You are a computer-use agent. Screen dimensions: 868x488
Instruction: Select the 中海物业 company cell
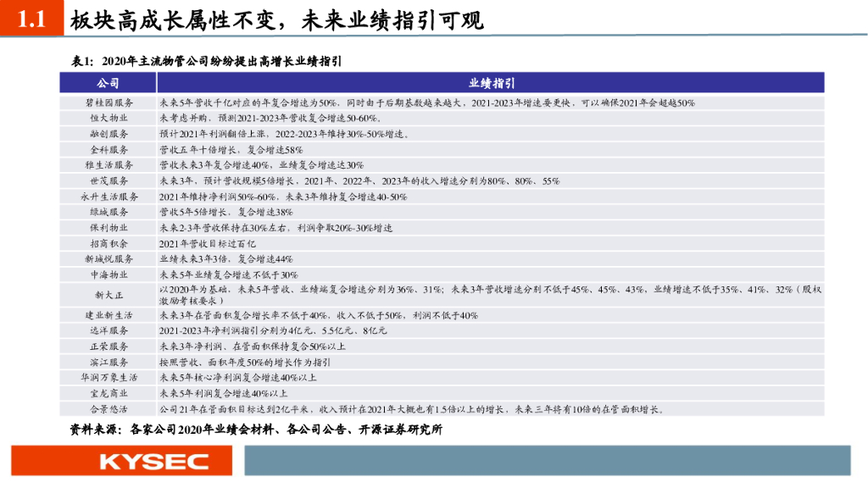[x=108, y=274]
